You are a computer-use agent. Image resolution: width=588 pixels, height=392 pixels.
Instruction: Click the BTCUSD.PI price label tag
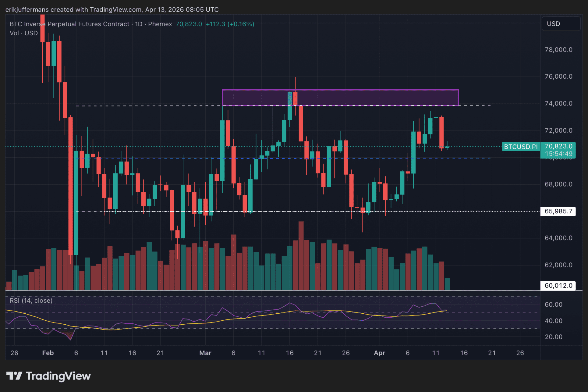click(520, 147)
